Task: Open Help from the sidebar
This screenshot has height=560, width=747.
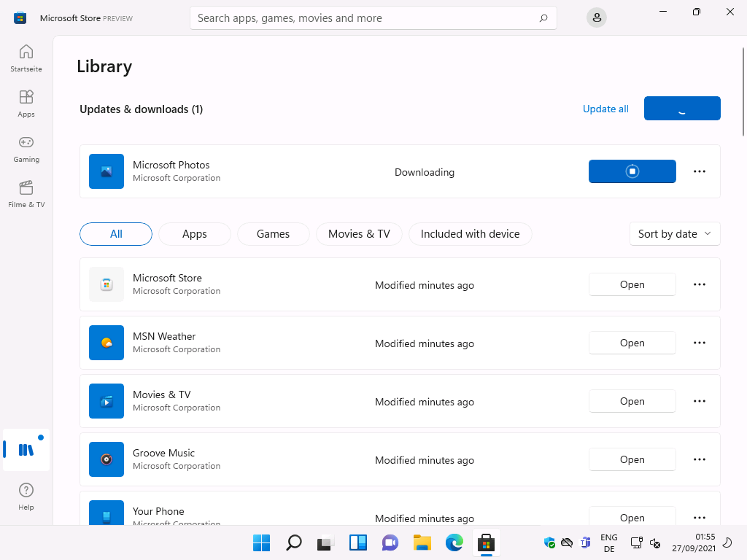Action: pos(26,497)
